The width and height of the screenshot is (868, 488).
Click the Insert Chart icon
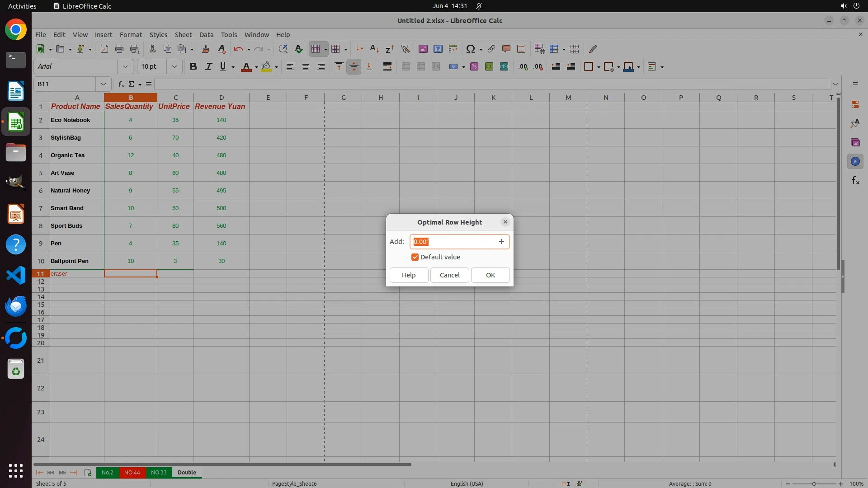(x=438, y=49)
